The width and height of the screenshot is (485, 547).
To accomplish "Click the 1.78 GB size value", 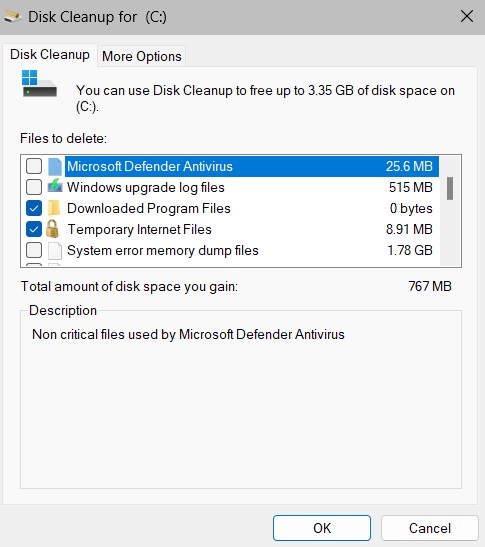I will (x=410, y=250).
